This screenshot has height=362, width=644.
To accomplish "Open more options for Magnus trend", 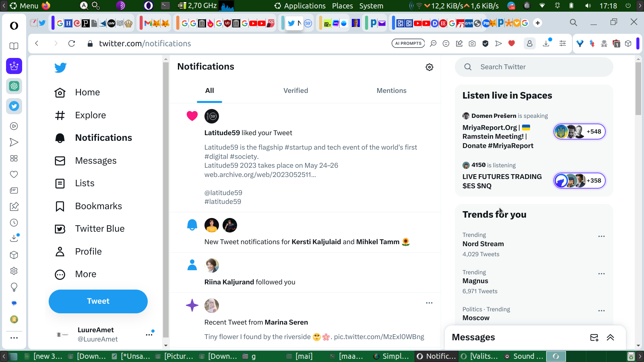I will pos(601,274).
